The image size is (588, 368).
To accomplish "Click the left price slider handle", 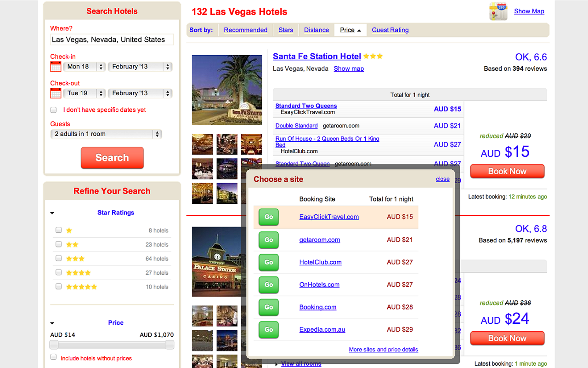I will pos(54,345).
